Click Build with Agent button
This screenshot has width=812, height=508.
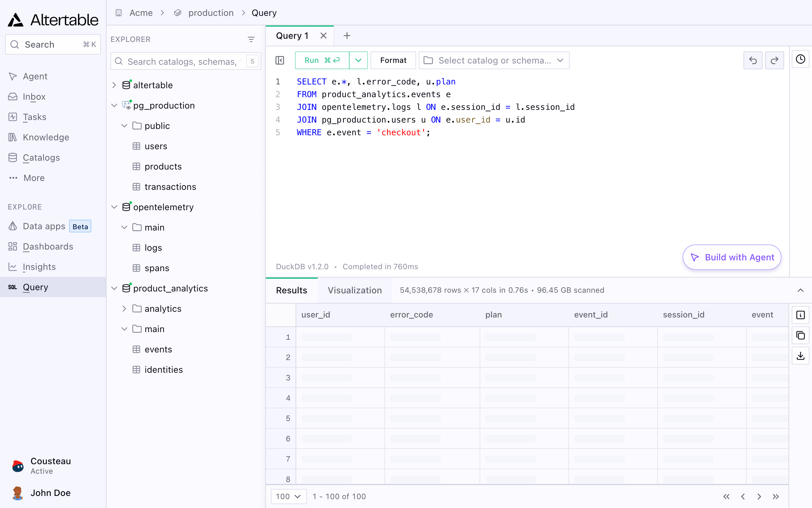[732, 257]
